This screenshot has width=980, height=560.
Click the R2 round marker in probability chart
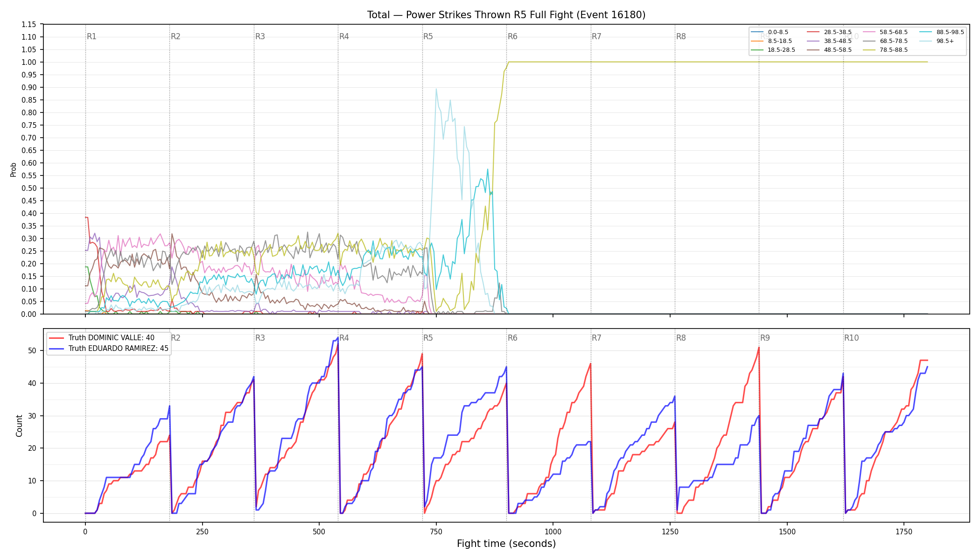click(x=175, y=36)
